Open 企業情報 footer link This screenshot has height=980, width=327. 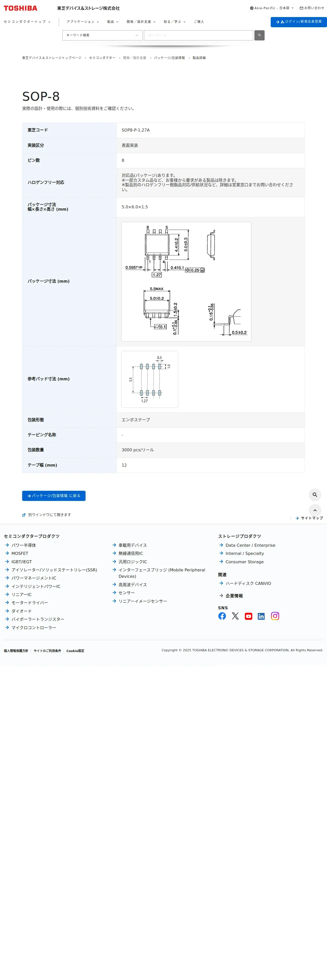tap(234, 596)
